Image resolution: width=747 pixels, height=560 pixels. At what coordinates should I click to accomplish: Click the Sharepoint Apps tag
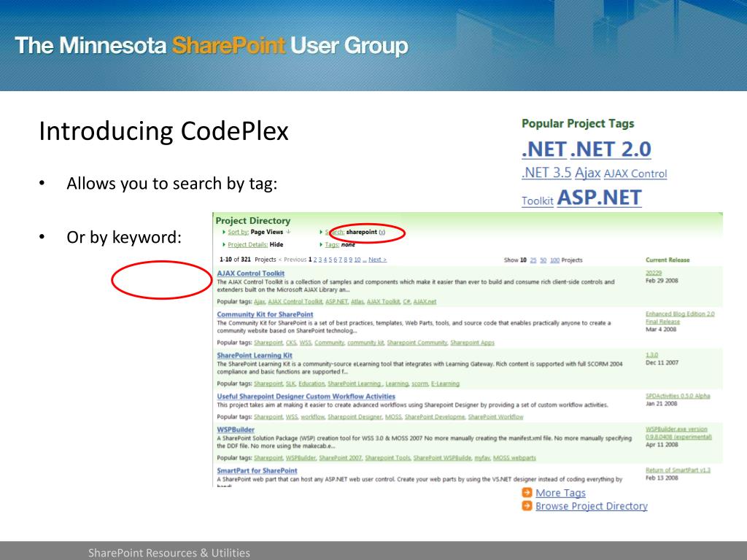point(472,343)
